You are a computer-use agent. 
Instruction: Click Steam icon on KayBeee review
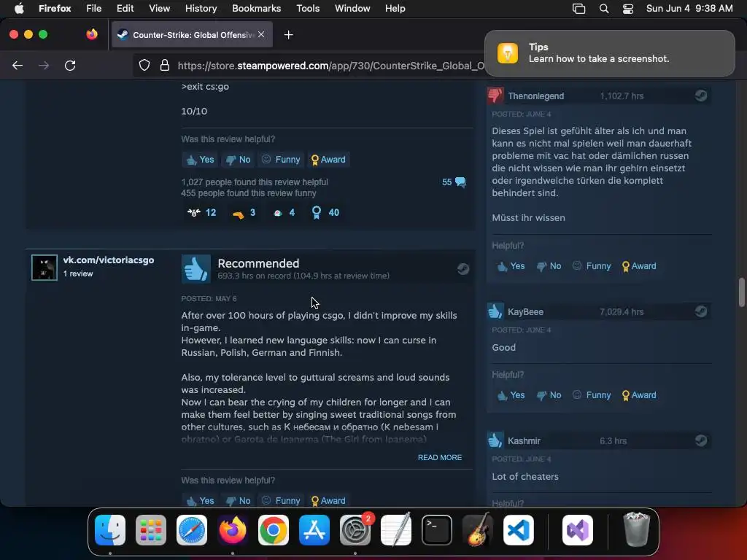700,311
